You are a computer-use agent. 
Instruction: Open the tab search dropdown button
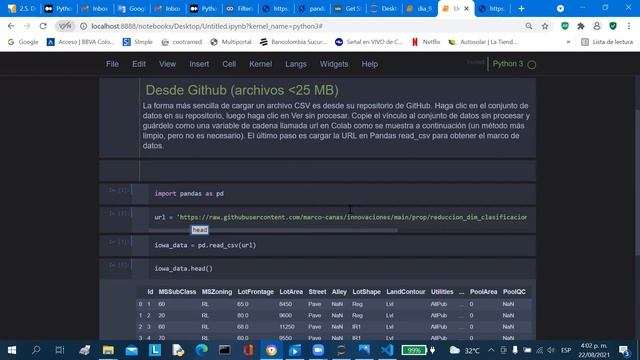[x=560, y=9]
